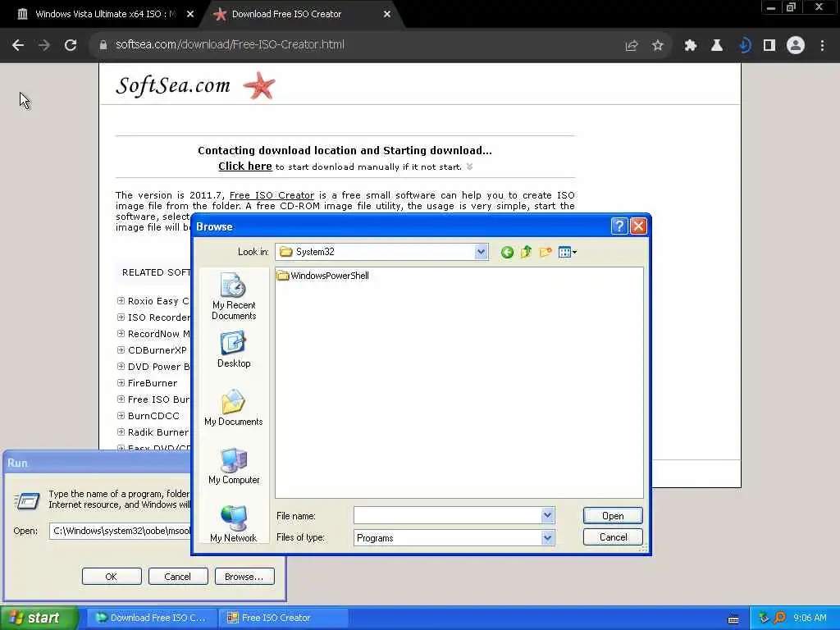The width and height of the screenshot is (840, 630).
Task: Open the Radik Burner related link
Action: pos(158,431)
